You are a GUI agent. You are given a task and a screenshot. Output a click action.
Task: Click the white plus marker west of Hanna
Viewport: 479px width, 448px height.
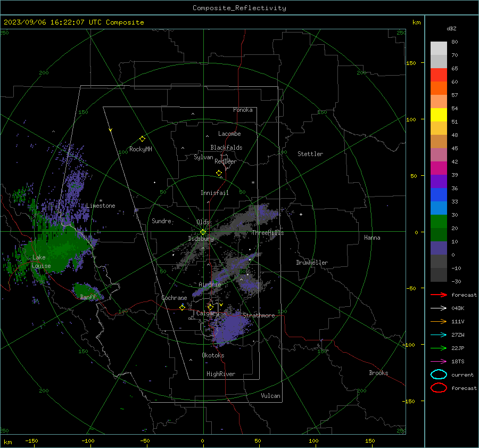coord(301,214)
